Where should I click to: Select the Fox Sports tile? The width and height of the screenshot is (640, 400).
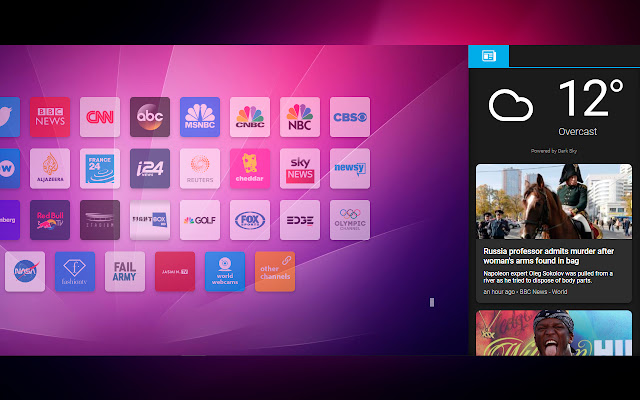250,220
